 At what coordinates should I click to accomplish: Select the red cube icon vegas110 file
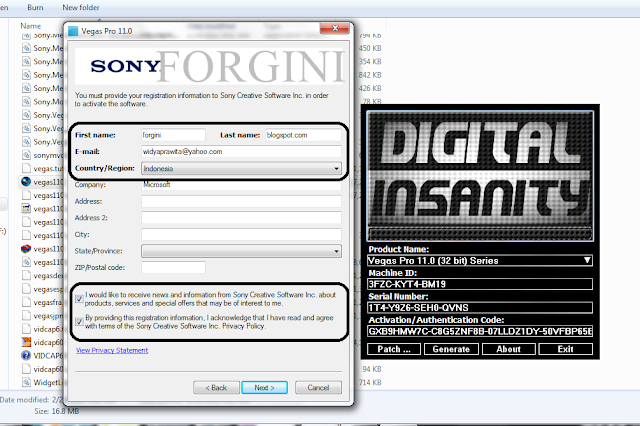26,248
